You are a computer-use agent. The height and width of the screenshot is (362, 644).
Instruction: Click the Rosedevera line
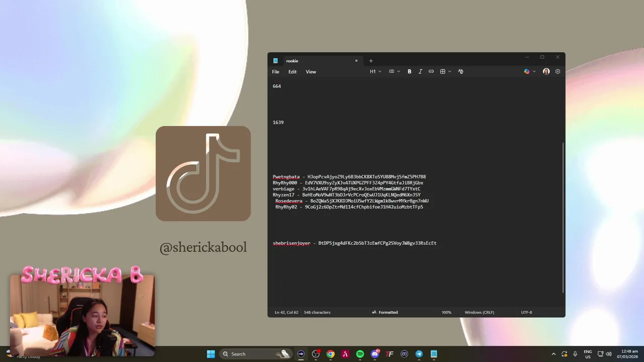tap(352, 201)
